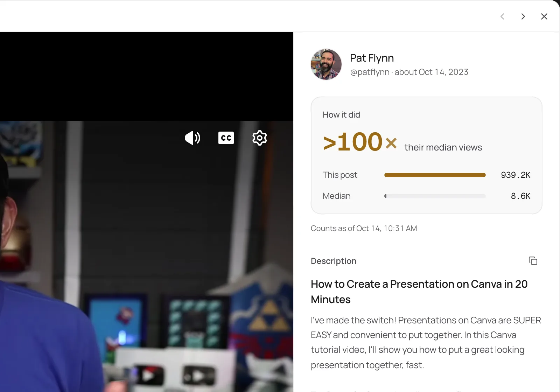560x392 pixels.
Task: Toggle closed captions with the CC icon
Action: (226, 138)
